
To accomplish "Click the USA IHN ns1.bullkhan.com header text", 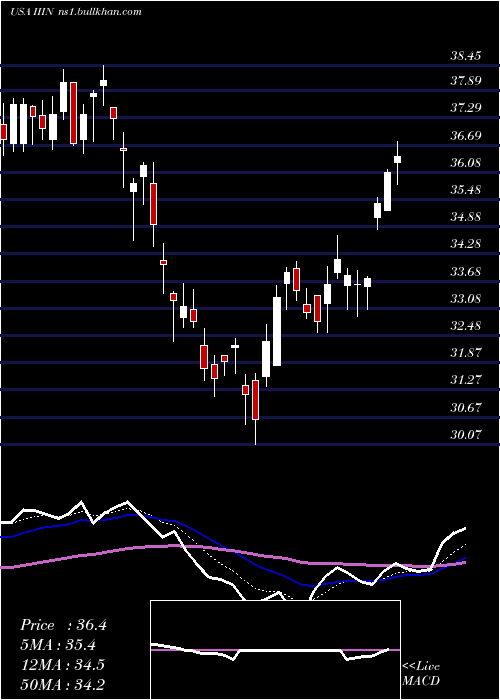I will coord(75,12).
